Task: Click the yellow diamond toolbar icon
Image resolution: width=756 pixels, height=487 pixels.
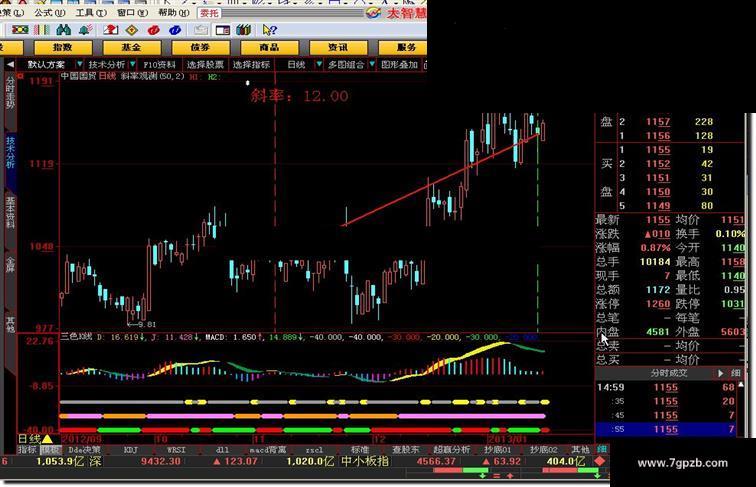Action: (132, 30)
